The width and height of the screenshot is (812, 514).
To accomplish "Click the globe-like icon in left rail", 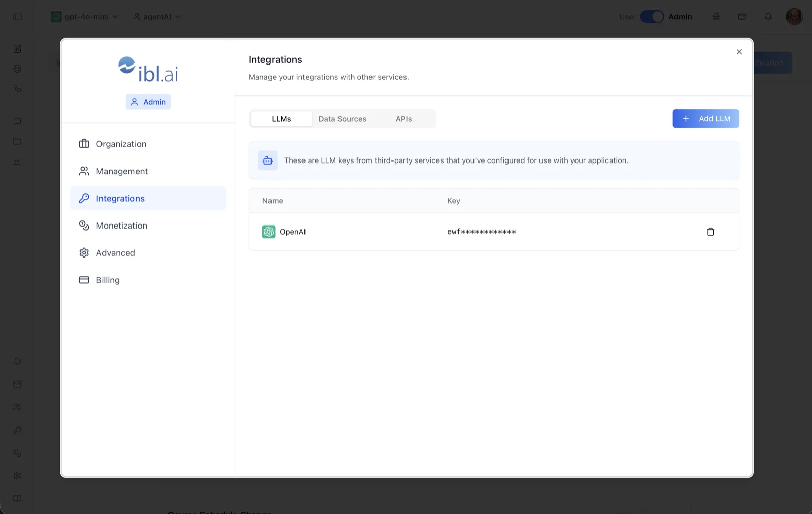I will 17,69.
